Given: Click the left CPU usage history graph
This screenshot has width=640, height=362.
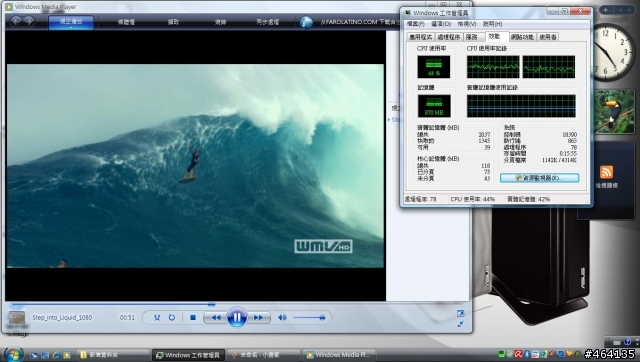Looking at the screenshot, I should click(493, 67).
